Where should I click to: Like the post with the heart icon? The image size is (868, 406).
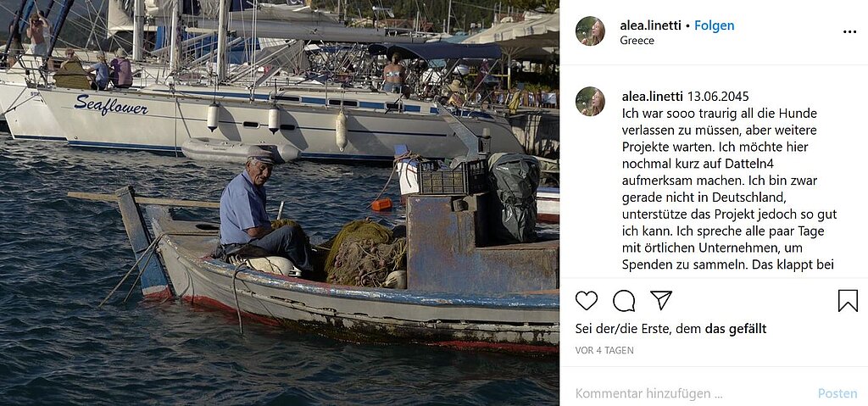(587, 301)
